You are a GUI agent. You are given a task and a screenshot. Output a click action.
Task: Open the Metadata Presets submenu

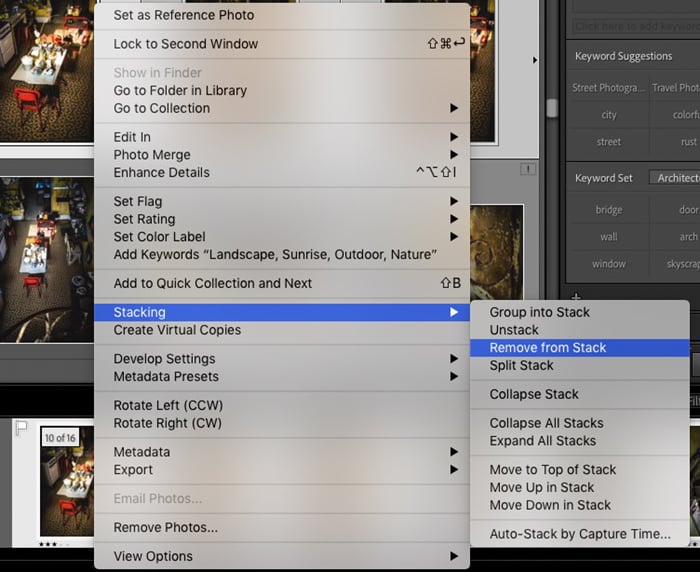(282, 376)
